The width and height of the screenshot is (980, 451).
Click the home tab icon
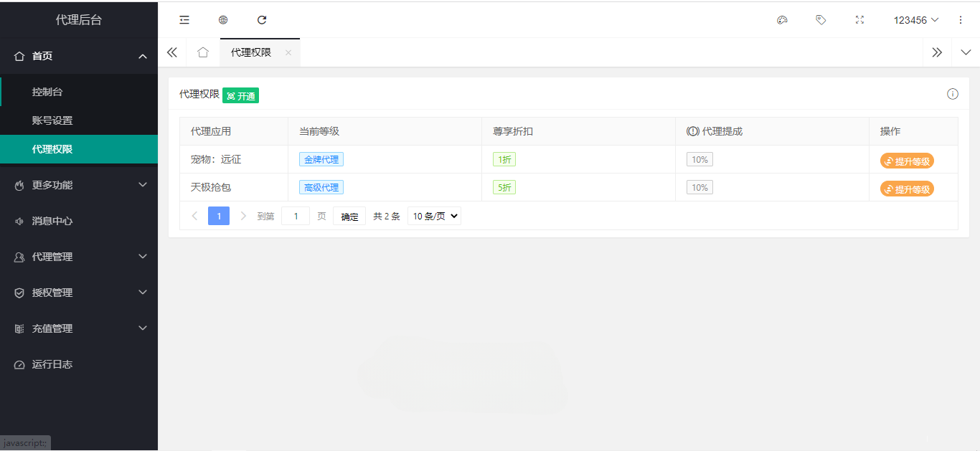203,52
